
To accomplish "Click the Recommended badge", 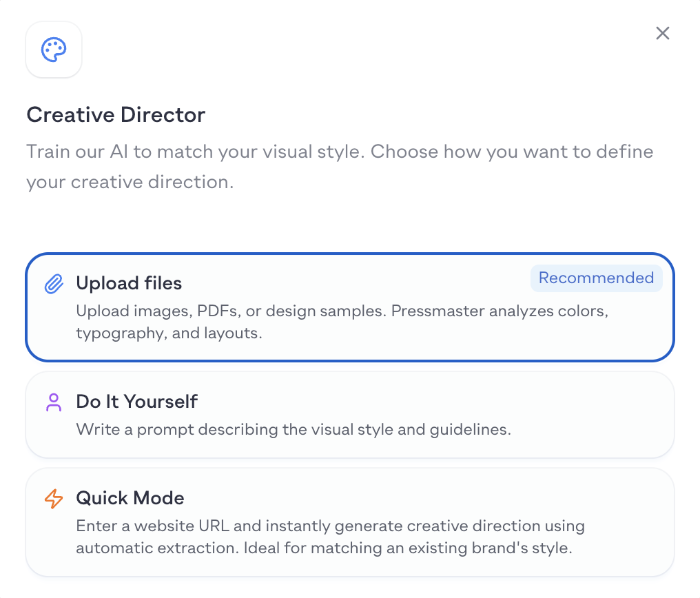I will (597, 278).
